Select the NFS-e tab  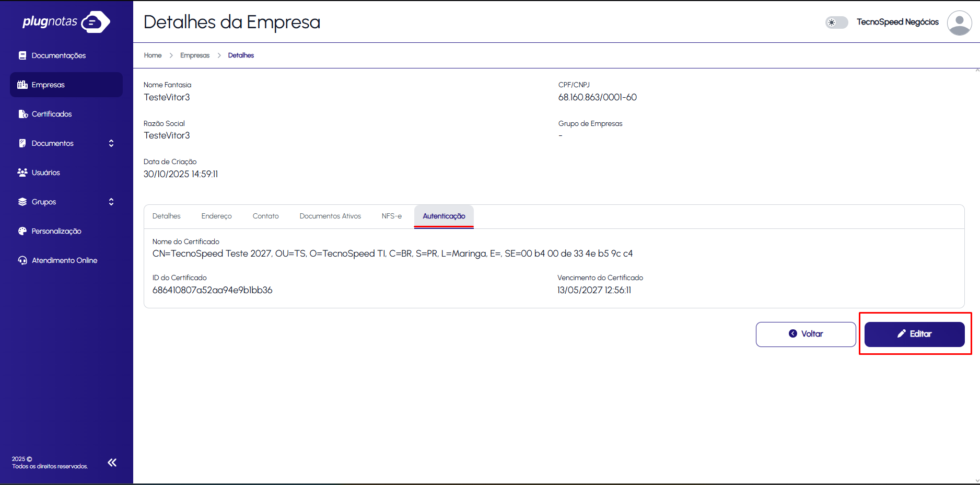point(392,216)
